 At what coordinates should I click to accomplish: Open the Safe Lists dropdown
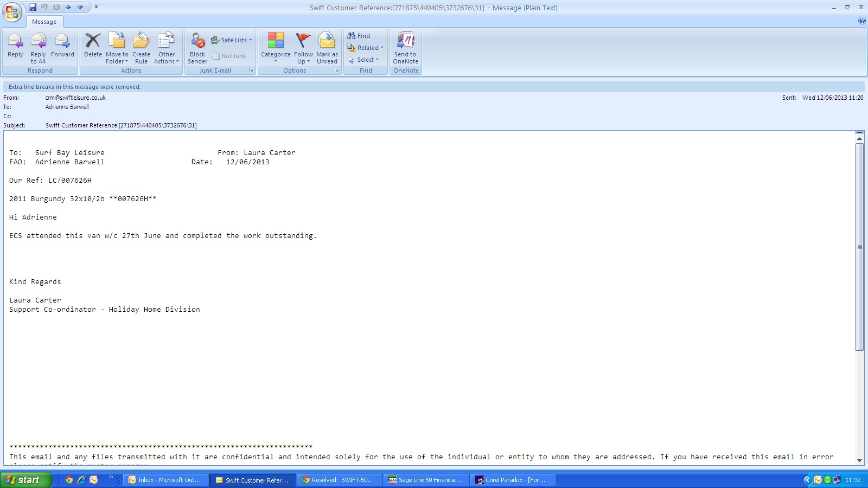point(232,40)
